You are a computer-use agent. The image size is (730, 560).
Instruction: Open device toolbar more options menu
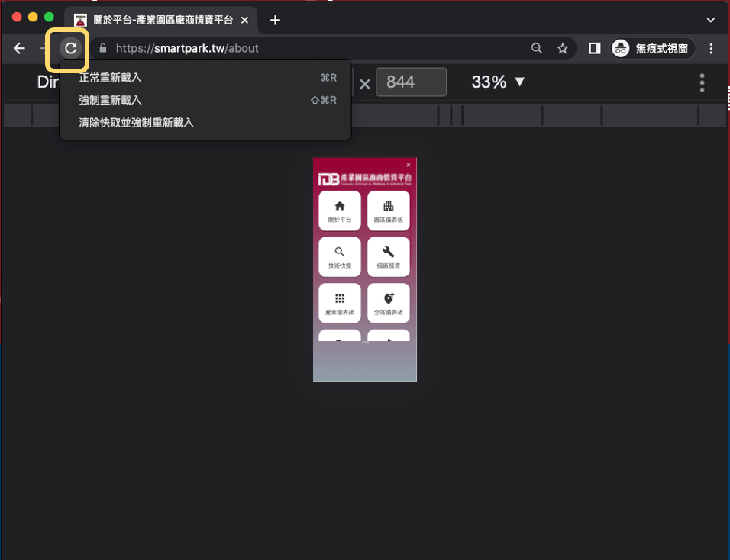coord(702,82)
